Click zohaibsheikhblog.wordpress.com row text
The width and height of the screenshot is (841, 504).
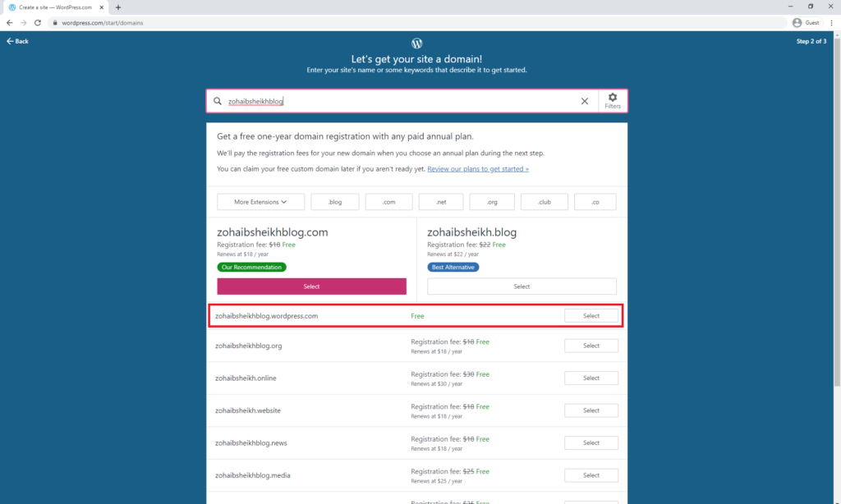click(267, 316)
